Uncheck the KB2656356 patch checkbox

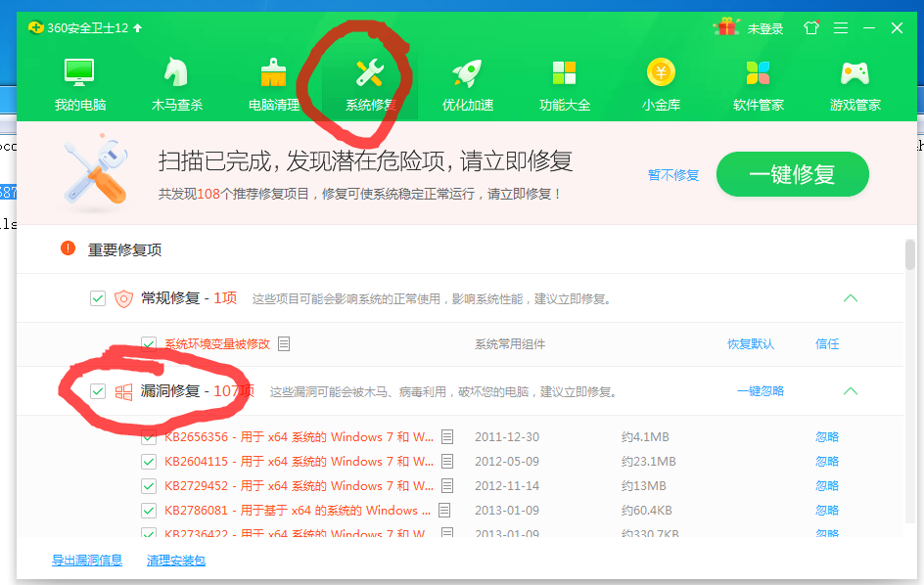(x=149, y=436)
